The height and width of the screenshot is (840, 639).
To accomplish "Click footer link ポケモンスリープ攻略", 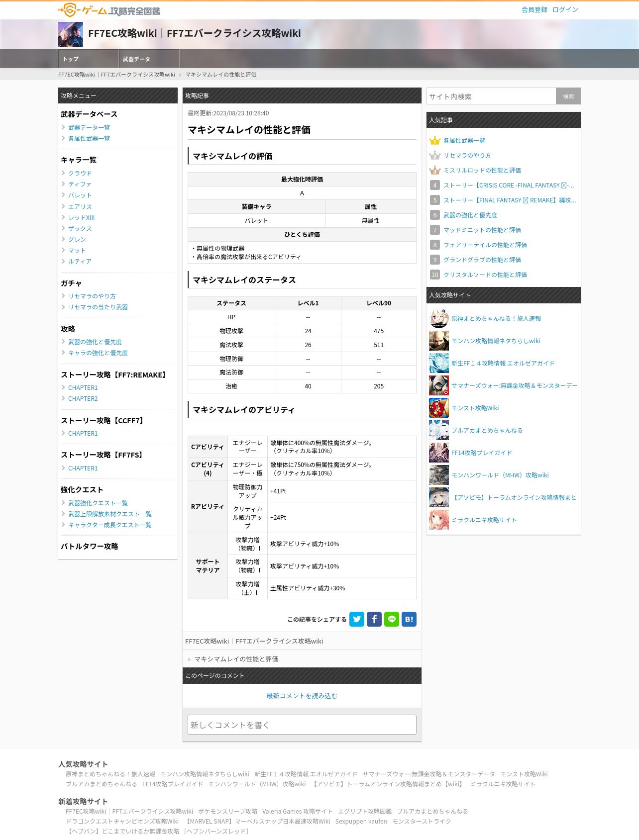I will point(227,811).
